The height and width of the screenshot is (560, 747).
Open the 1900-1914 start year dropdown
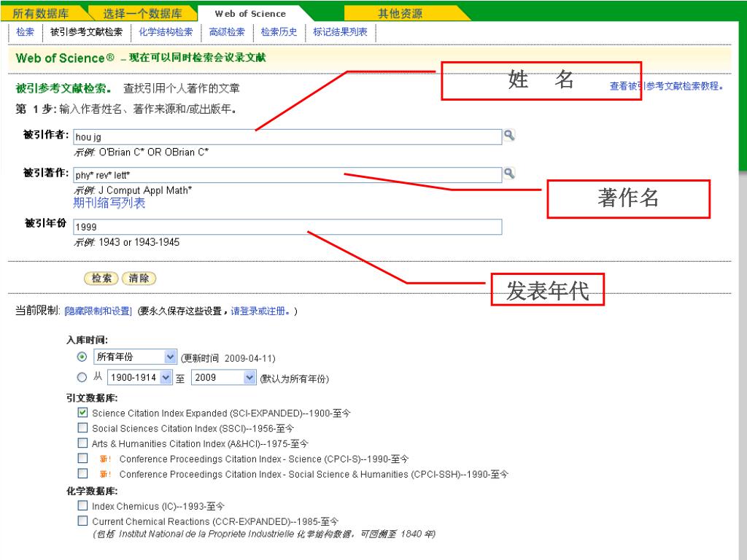[139, 377]
